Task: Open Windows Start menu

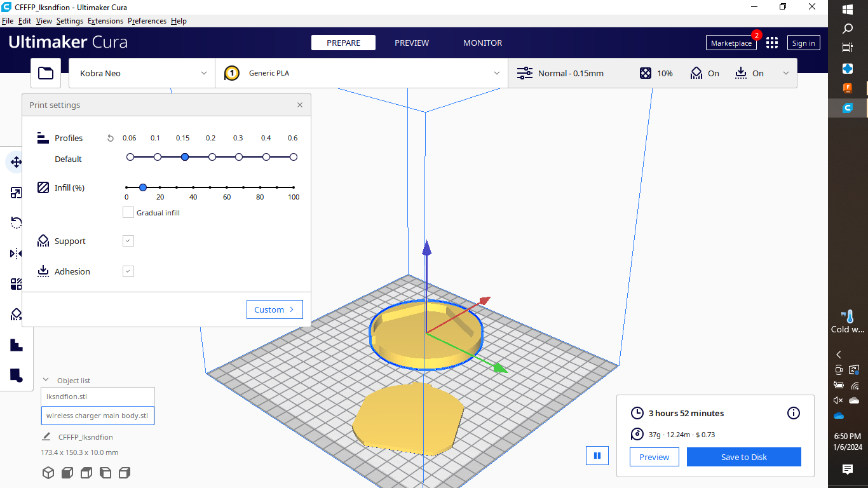Action: click(848, 10)
